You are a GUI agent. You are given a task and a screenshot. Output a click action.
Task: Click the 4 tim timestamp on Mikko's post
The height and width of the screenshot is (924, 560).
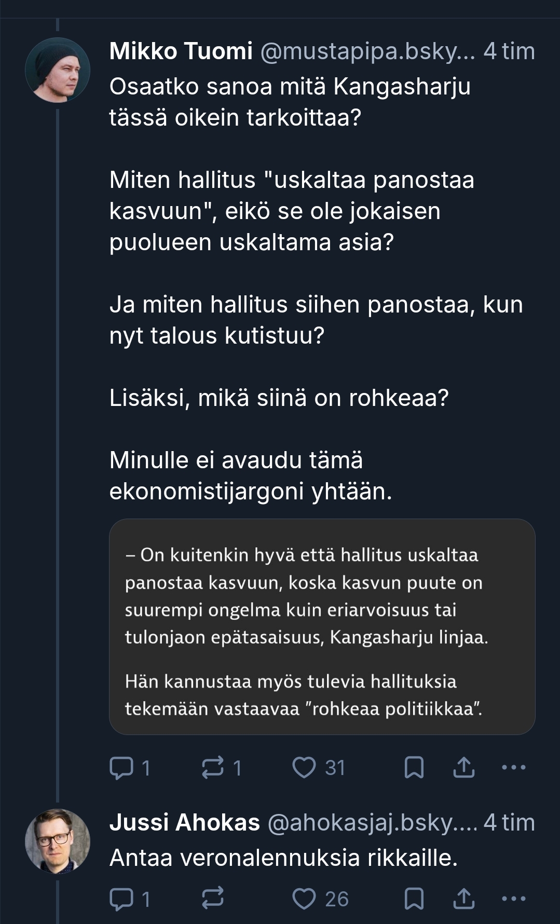[509, 51]
